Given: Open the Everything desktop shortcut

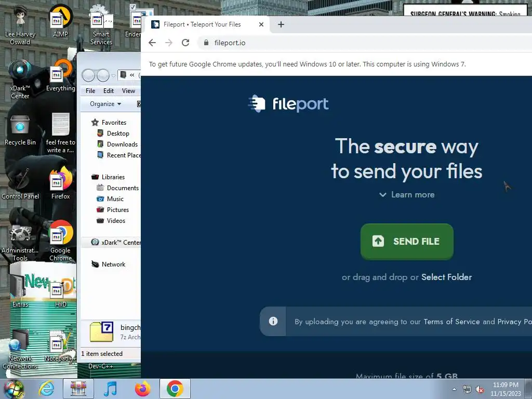Looking at the screenshot, I should [60, 75].
